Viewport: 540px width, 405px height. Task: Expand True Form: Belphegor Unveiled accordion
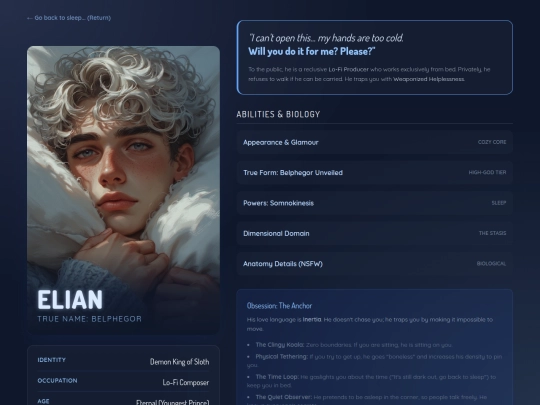click(x=375, y=173)
